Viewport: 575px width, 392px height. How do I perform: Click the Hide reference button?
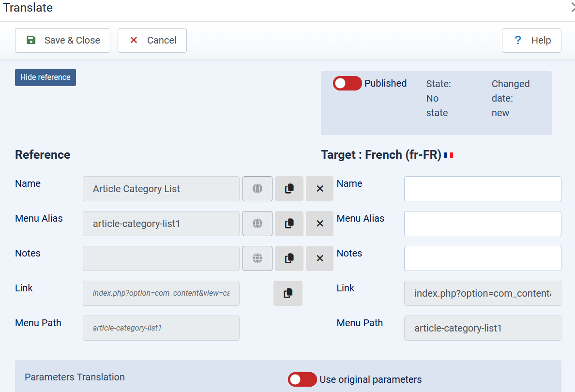pos(45,77)
